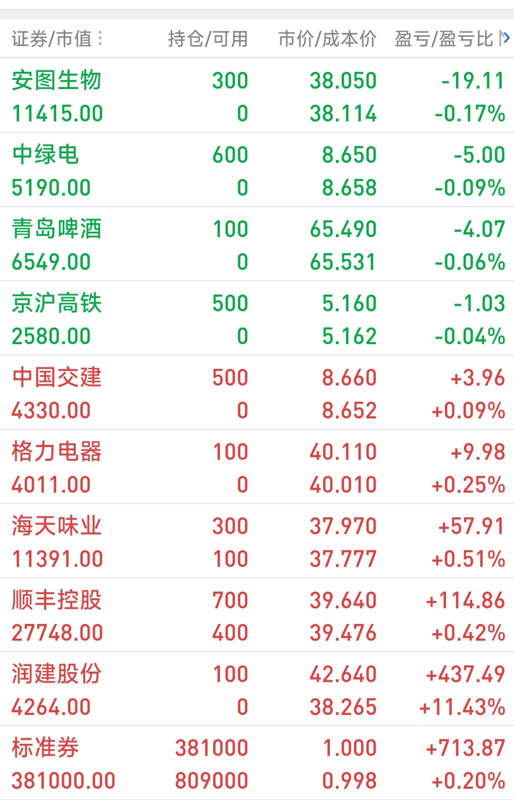View the 润建股份 position
Screen dimensions: 514x812
click(257, 689)
